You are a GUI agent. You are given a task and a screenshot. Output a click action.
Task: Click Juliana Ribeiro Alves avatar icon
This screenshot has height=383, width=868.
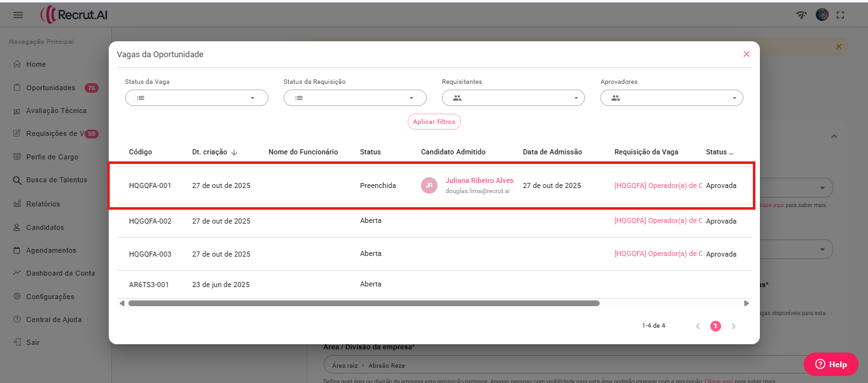(x=429, y=185)
